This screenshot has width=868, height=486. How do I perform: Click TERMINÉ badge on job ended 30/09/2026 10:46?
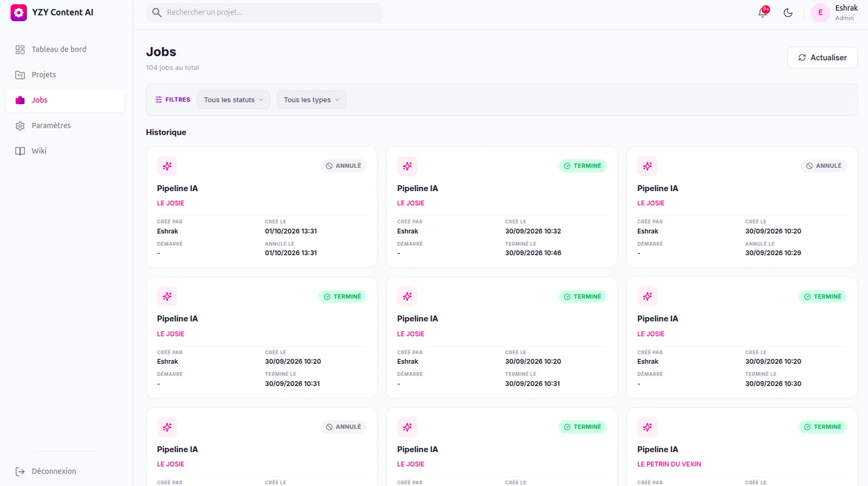point(583,166)
